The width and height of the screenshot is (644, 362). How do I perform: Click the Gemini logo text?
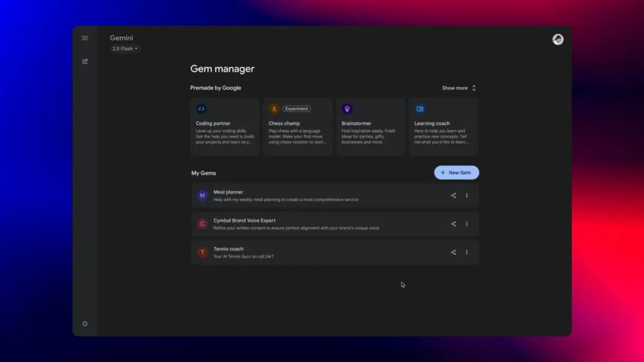coord(121,38)
